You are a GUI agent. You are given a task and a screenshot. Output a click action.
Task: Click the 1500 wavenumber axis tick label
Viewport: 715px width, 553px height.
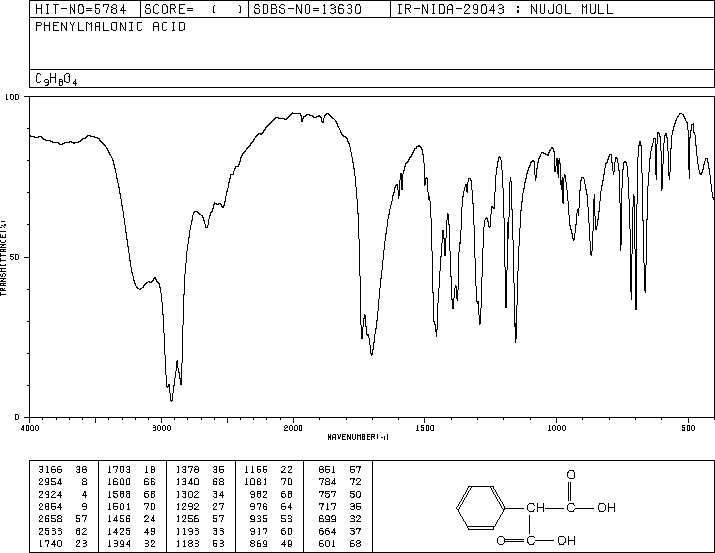[425, 428]
